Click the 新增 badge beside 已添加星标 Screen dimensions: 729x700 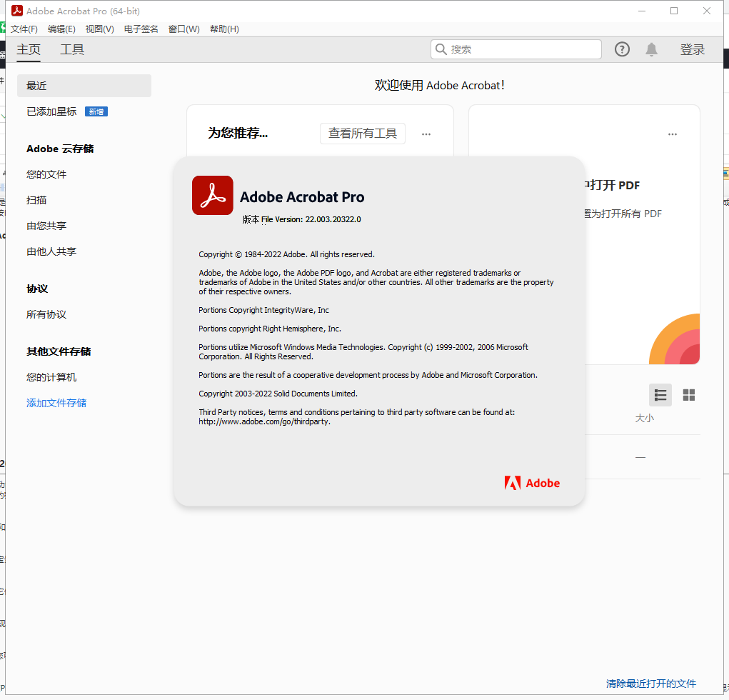coord(96,111)
